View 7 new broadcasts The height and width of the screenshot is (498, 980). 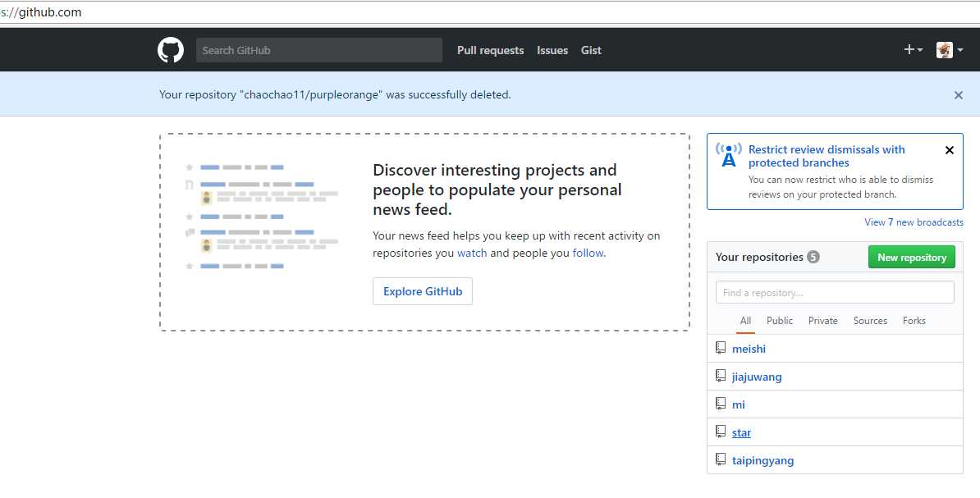point(914,222)
